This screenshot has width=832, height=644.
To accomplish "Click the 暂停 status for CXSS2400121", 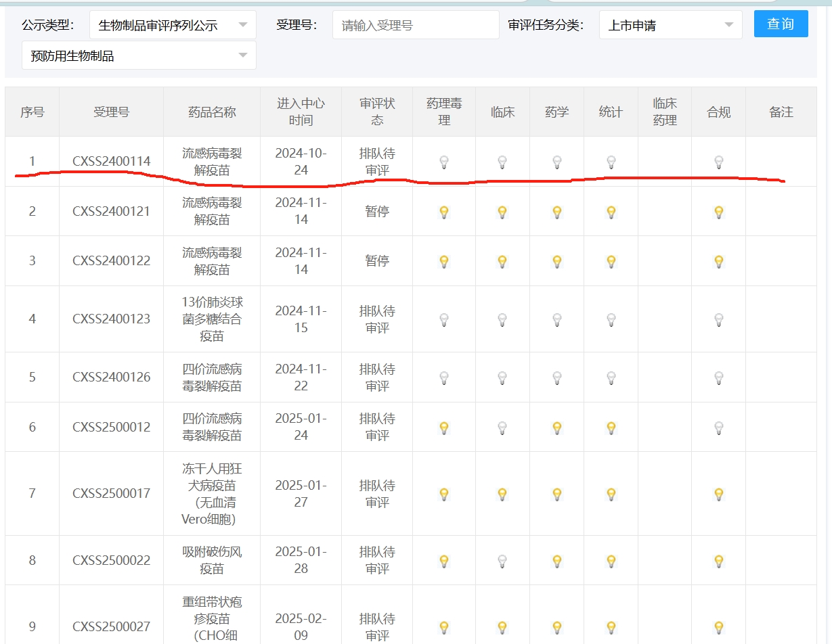I will [x=377, y=212].
